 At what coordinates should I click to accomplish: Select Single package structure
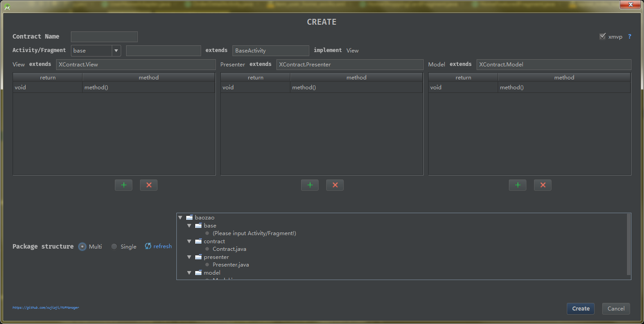point(114,246)
